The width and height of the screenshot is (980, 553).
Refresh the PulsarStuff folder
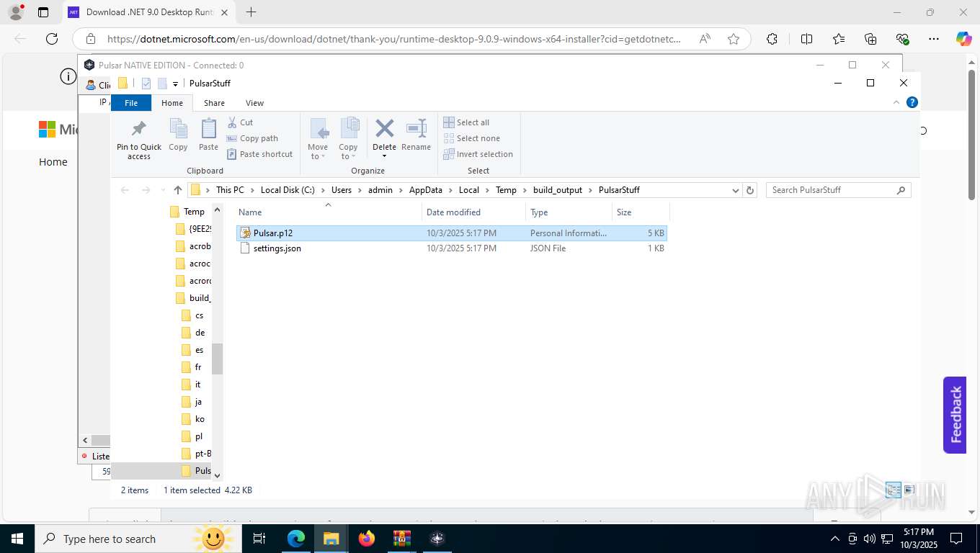pyautogui.click(x=750, y=190)
